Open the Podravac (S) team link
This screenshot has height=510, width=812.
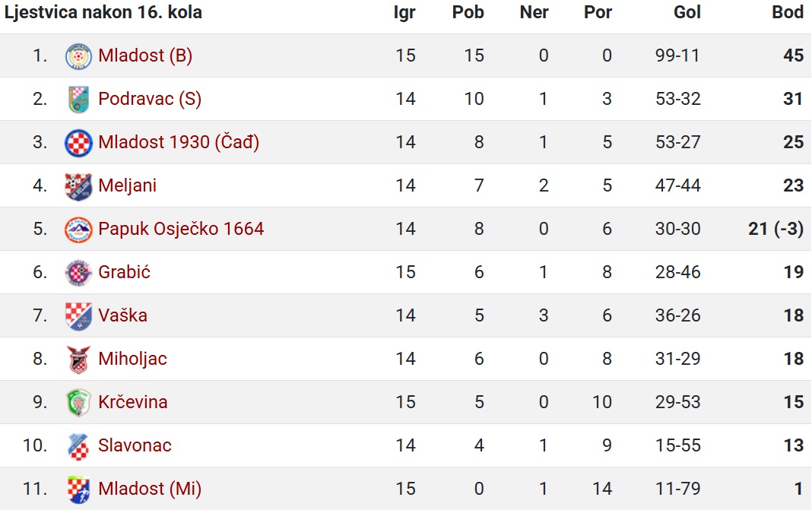point(150,99)
